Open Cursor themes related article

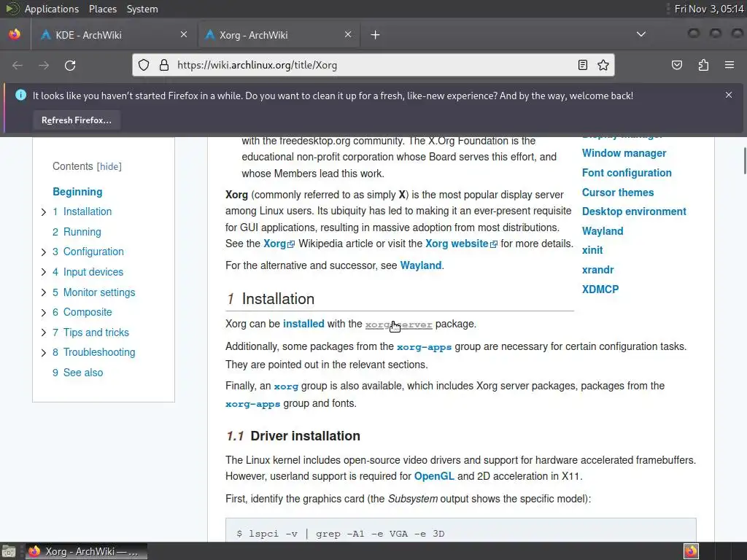[x=617, y=192]
